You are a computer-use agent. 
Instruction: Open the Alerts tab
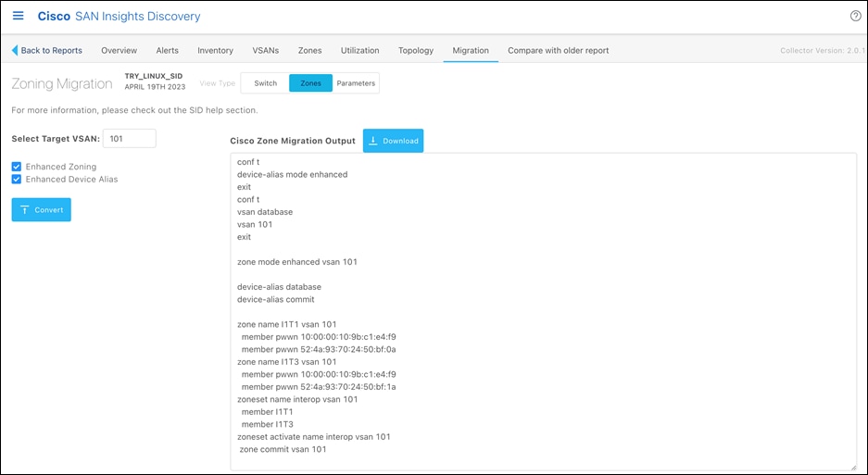(167, 50)
